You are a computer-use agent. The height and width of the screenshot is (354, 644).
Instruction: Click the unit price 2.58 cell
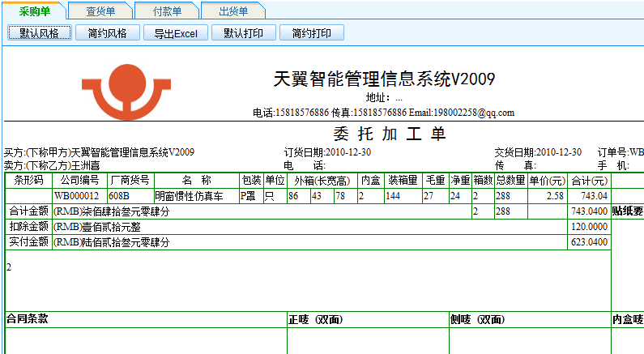(x=548, y=196)
